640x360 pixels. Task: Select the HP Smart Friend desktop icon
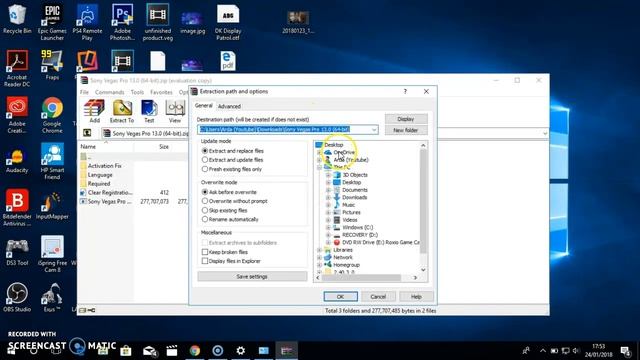click(x=52, y=162)
